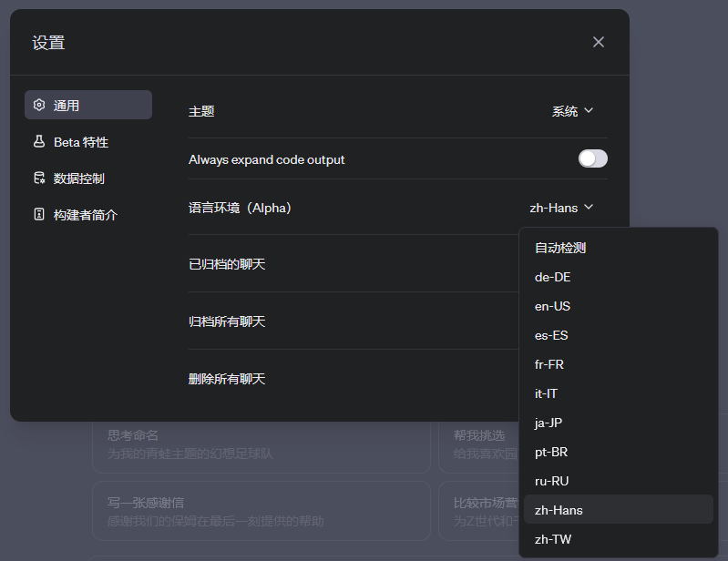Pick es-ES from the dropdown list
This screenshot has width=728, height=561.
pos(551,335)
